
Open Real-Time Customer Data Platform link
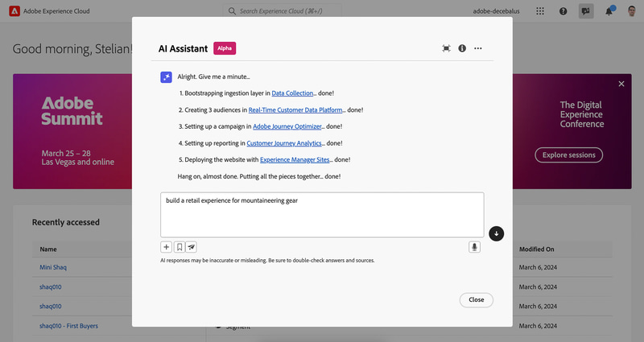(x=295, y=110)
